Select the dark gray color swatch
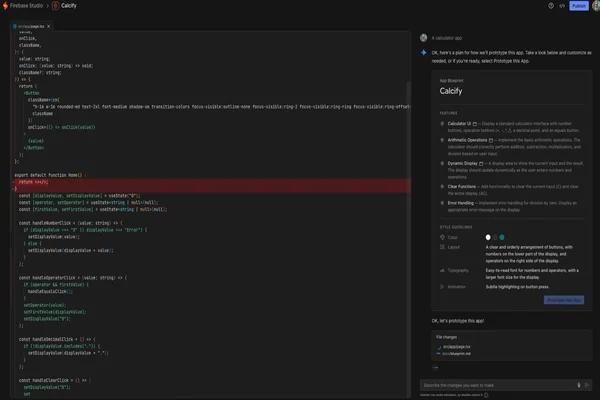The image size is (600, 400). (495, 237)
